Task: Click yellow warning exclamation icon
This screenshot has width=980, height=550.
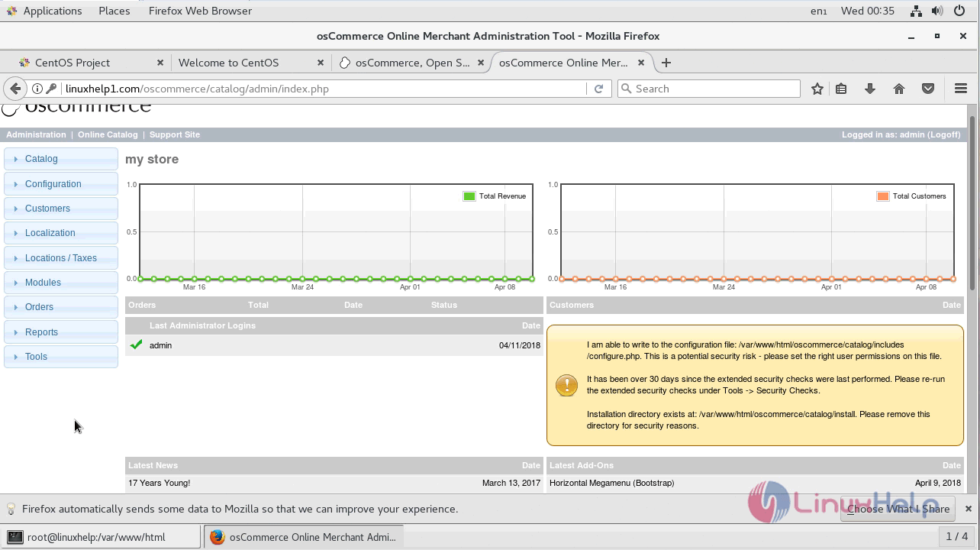Action: click(x=566, y=385)
